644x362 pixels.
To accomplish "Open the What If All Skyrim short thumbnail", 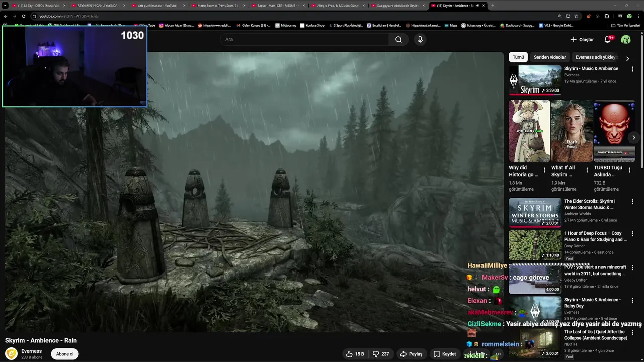I will (572, 131).
